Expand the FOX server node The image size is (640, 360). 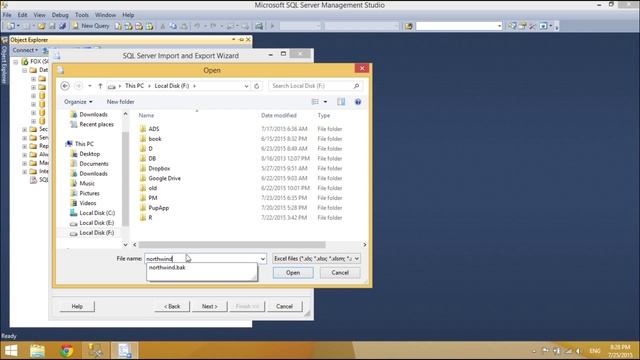(16, 62)
